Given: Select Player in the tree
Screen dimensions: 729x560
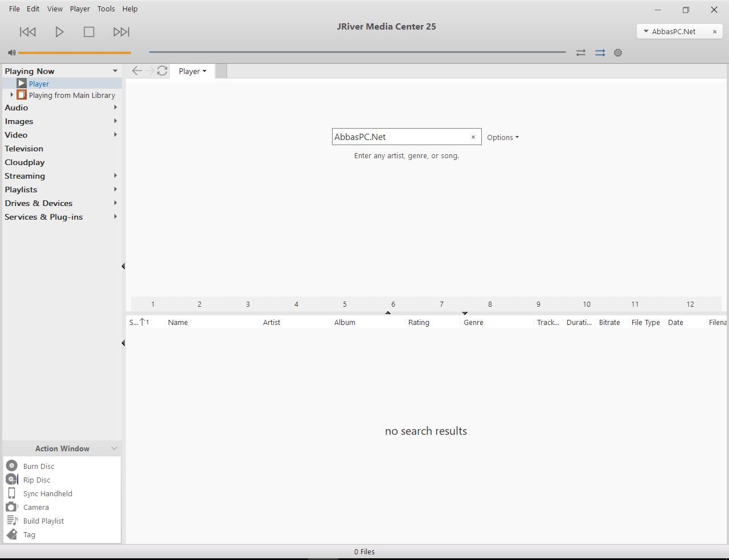Looking at the screenshot, I should (39, 84).
